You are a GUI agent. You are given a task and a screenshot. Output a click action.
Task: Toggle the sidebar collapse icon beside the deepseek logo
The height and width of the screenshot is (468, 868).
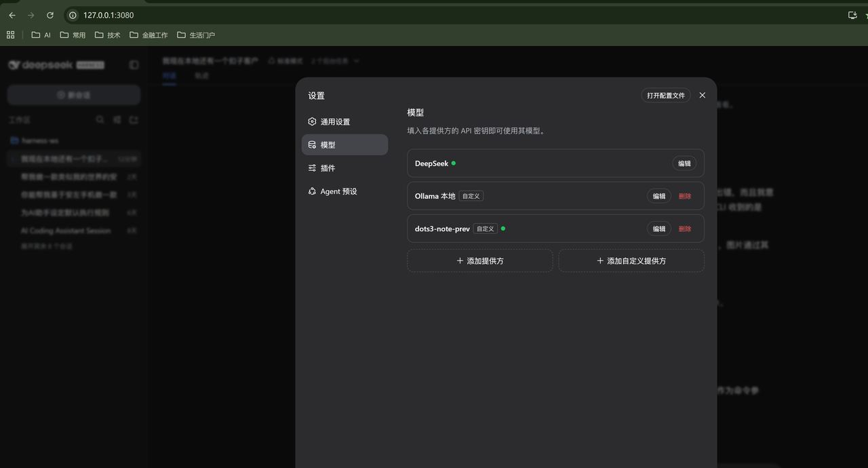point(134,64)
